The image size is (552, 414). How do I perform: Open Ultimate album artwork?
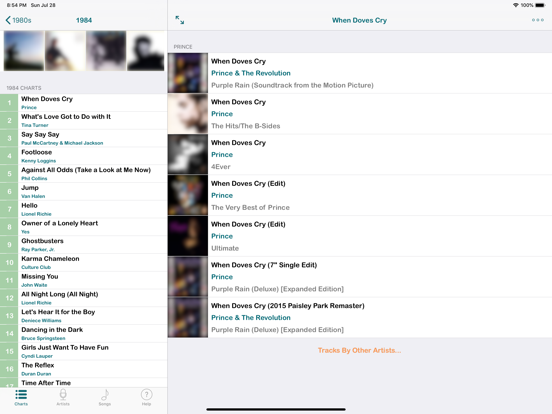(188, 236)
